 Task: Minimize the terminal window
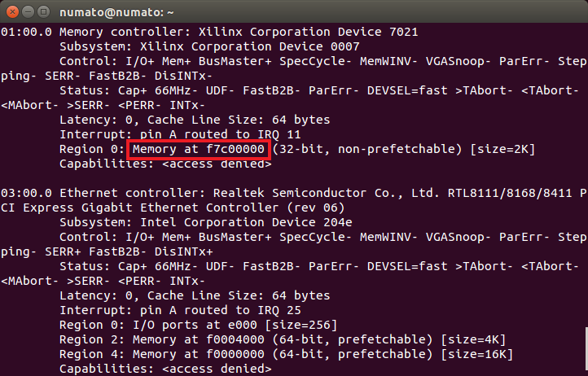click(27, 11)
